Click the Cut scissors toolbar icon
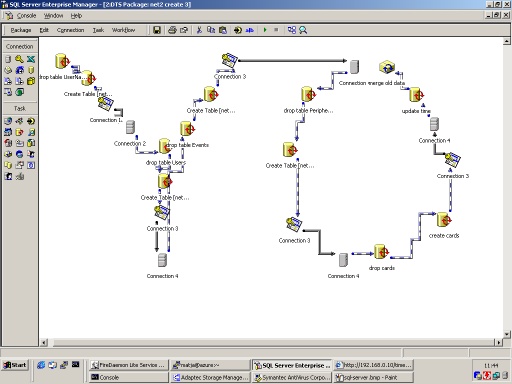The image size is (512, 384). click(199, 30)
